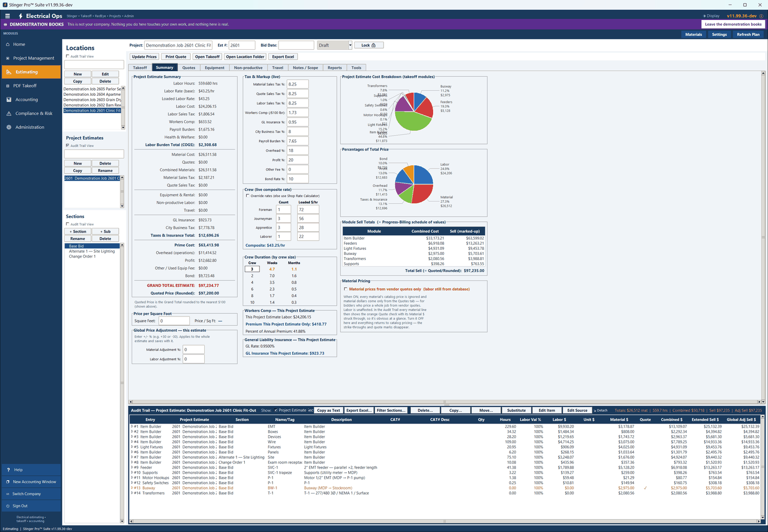Expand audit trail entry #14 Transformers

point(132,493)
